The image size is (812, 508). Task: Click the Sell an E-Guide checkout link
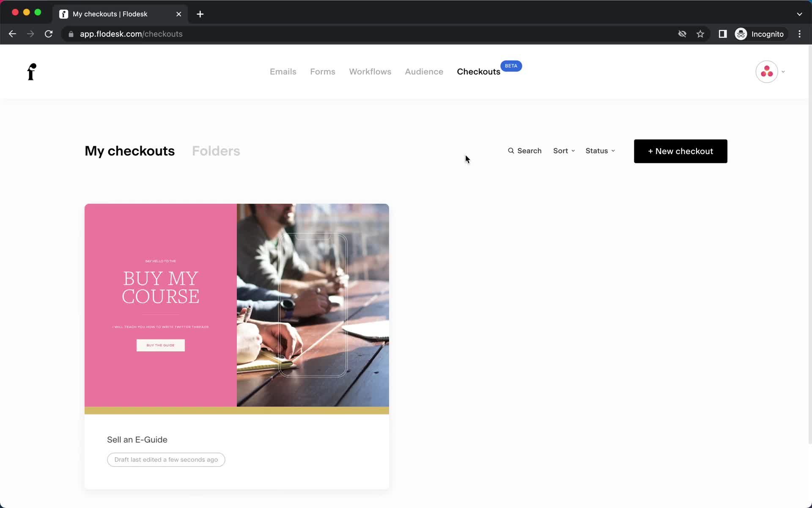click(137, 439)
